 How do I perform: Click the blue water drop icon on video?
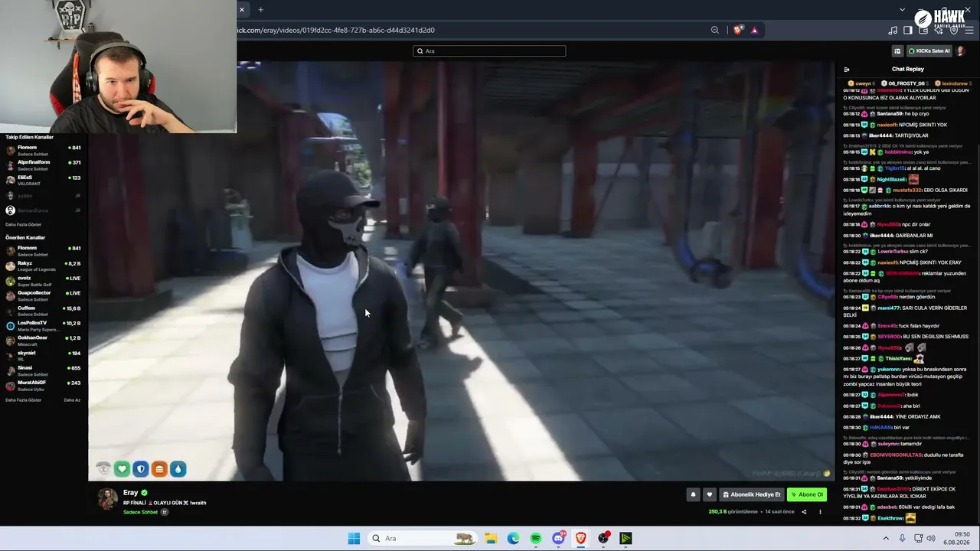(x=178, y=468)
